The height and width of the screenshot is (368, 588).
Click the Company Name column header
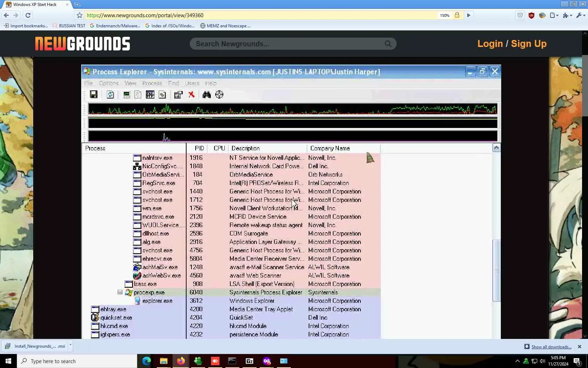[x=343, y=148]
